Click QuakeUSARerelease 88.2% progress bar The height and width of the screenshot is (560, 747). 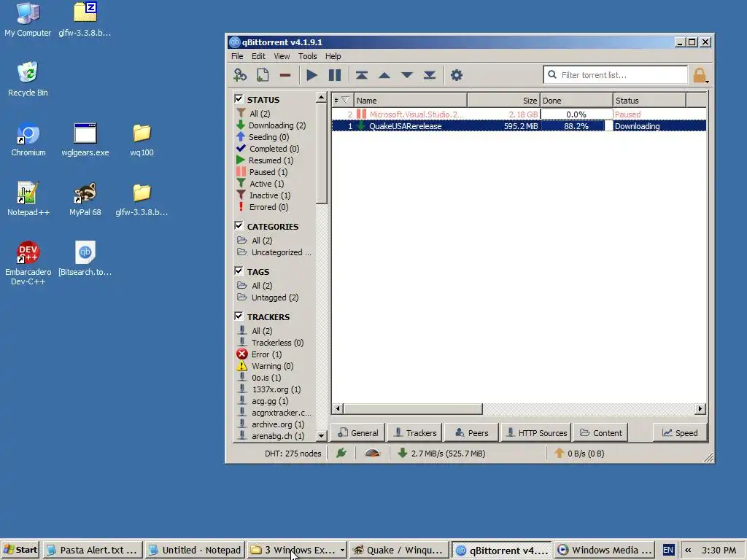pos(576,126)
